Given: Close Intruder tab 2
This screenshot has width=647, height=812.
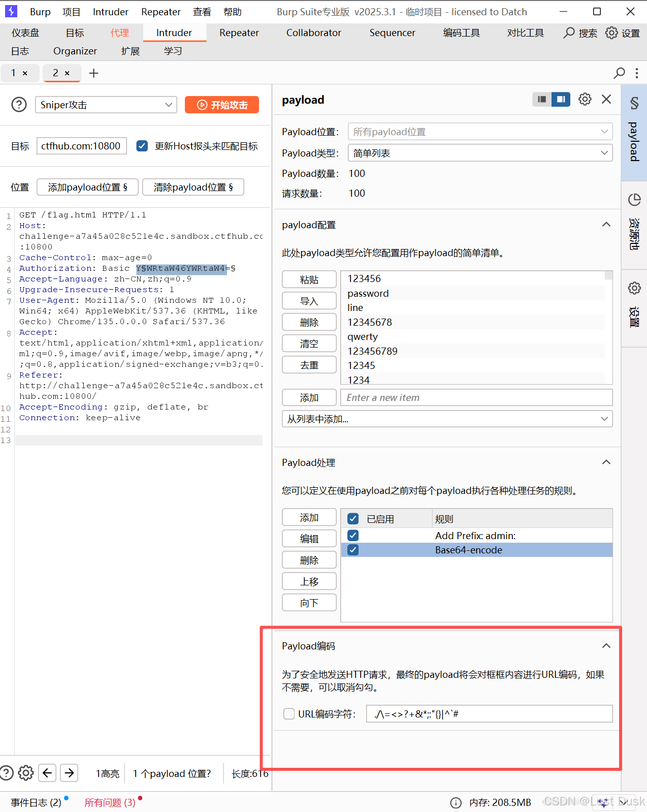Looking at the screenshot, I should [67, 73].
